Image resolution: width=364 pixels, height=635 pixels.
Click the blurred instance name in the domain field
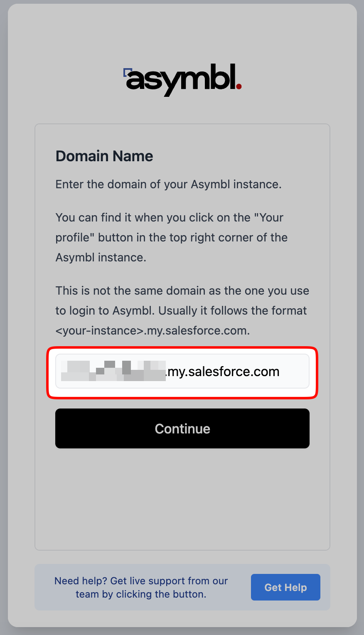[x=113, y=371]
